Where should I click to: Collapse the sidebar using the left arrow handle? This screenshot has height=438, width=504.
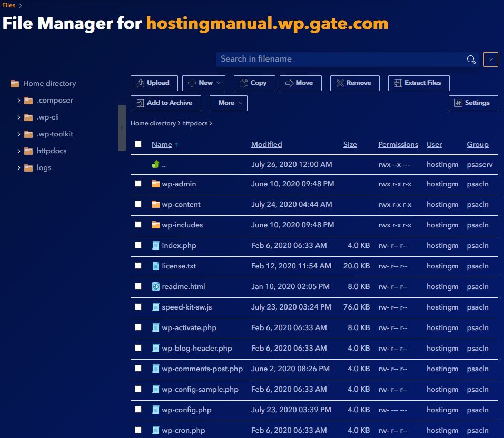tap(122, 127)
